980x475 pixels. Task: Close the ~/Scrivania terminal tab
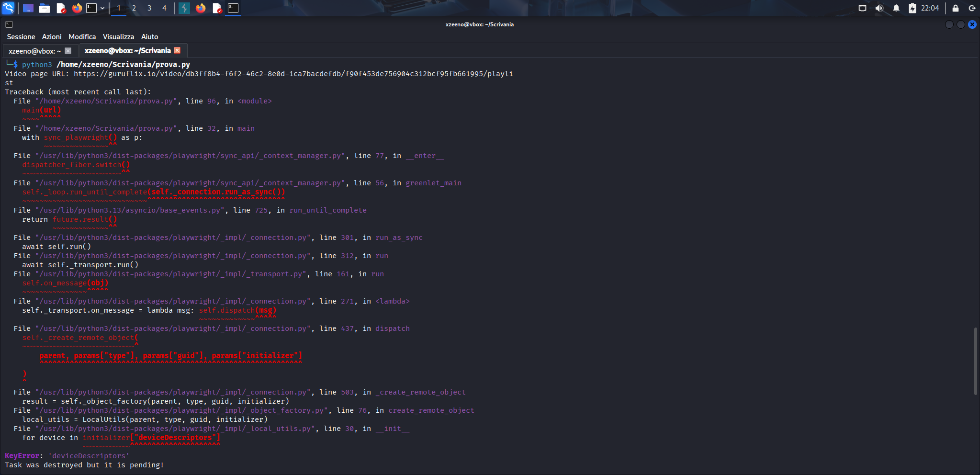click(177, 50)
